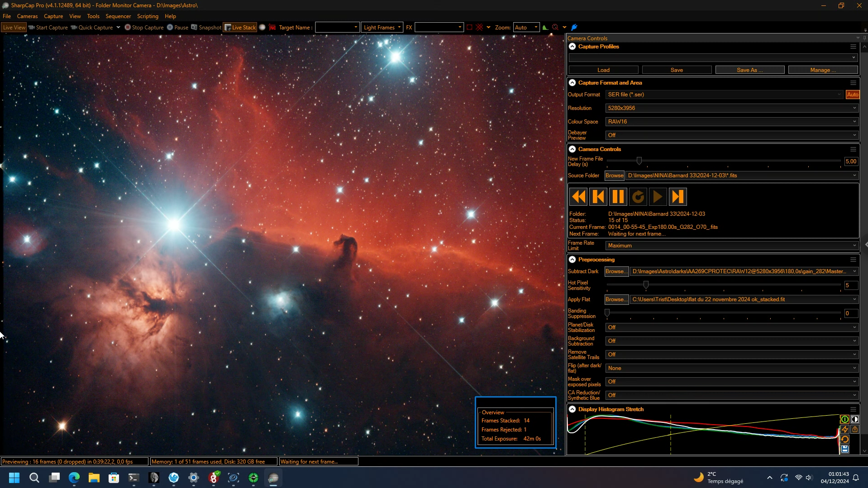Viewport: 868px width, 488px height.
Task: Click the red NC camera icon
Action: coord(272,28)
